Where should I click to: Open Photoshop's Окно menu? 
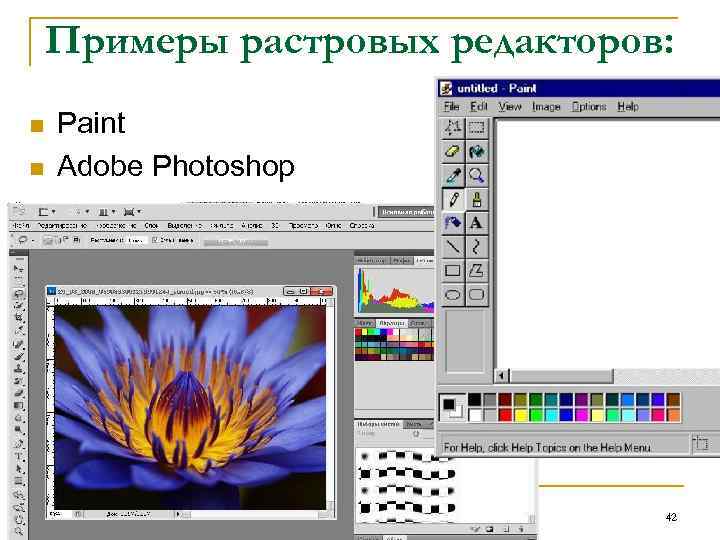click(333, 225)
